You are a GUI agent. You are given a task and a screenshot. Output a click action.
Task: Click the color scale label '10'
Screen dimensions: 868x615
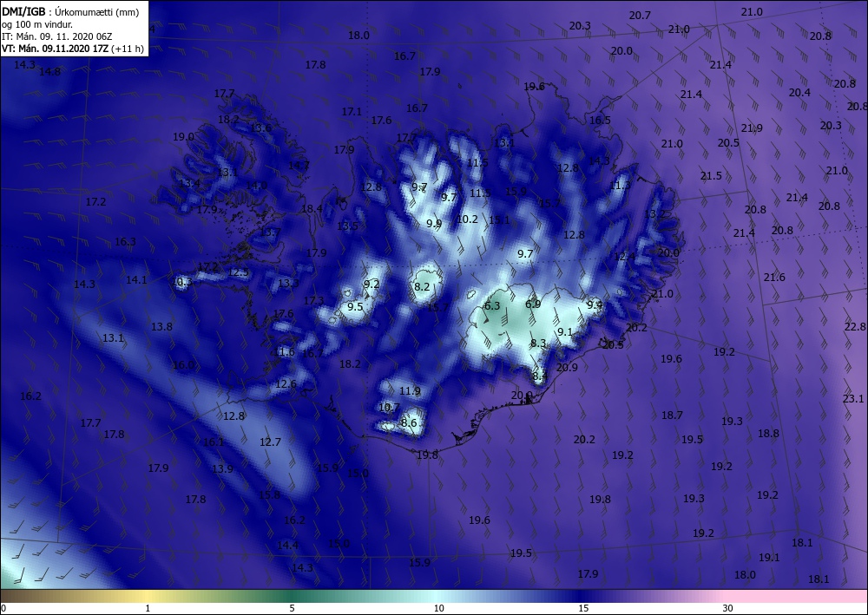tap(438, 608)
